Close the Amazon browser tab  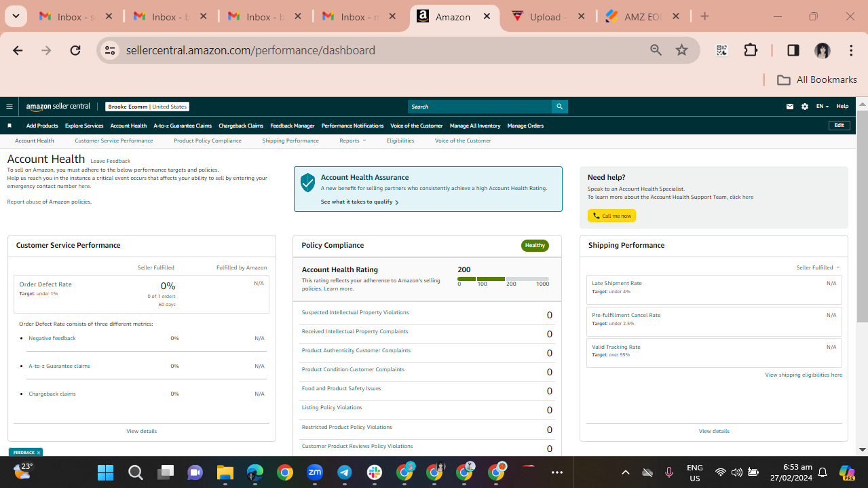coord(487,17)
